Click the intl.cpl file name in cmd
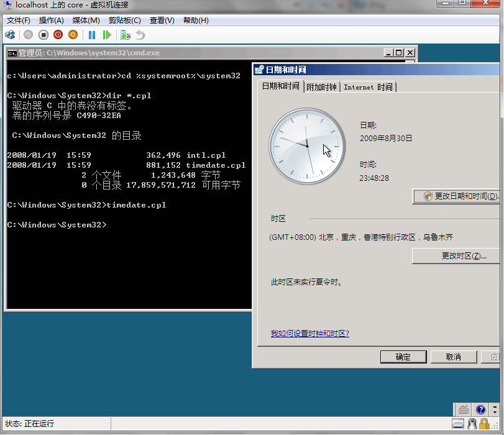Viewport: 504px width, 435px height. click(x=206, y=155)
